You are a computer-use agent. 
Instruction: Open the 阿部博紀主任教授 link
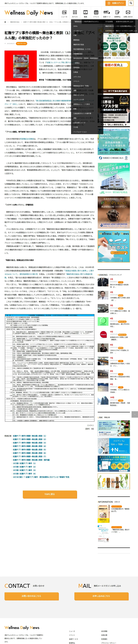(27, 139)
